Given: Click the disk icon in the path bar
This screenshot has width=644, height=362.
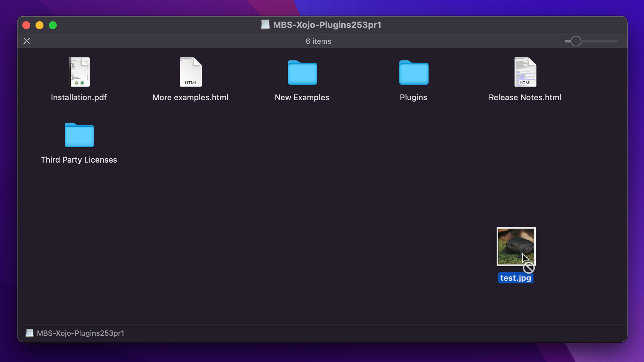Looking at the screenshot, I should [30, 333].
